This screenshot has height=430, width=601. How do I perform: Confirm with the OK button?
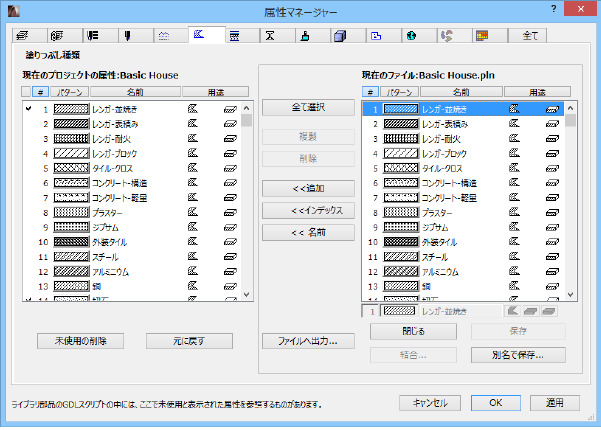click(496, 403)
